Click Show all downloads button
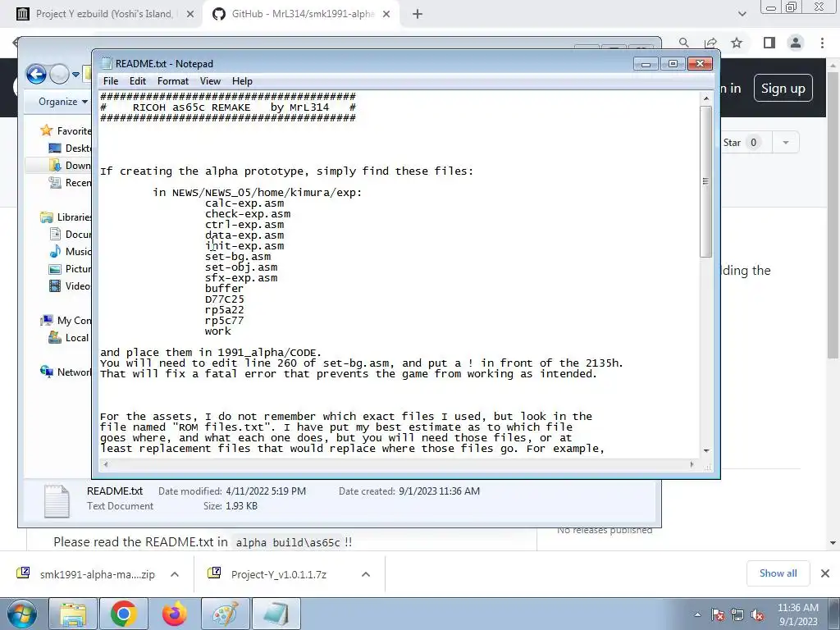 [x=778, y=573]
